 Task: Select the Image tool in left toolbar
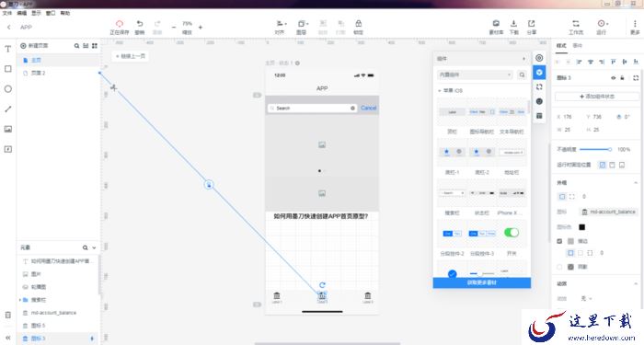7,129
